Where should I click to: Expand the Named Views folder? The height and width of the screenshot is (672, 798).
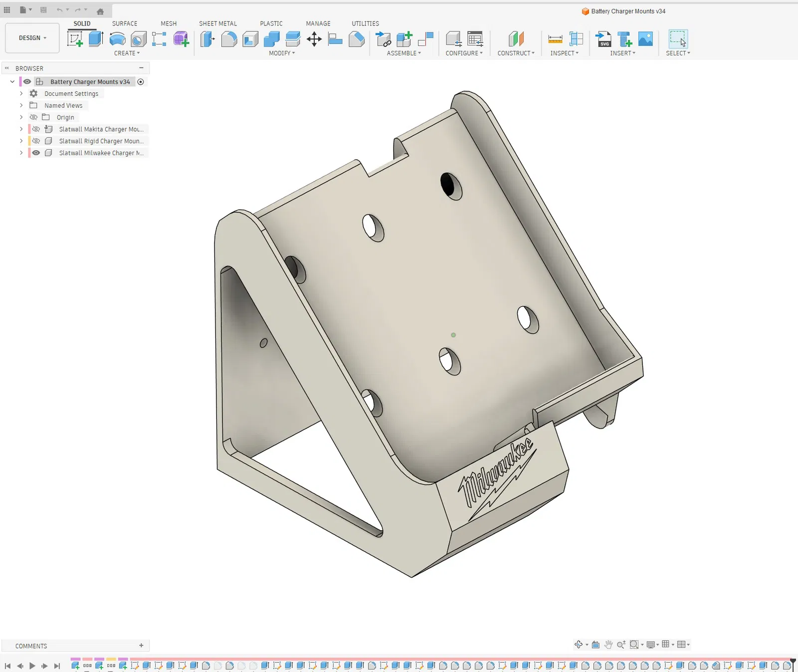[21, 106]
